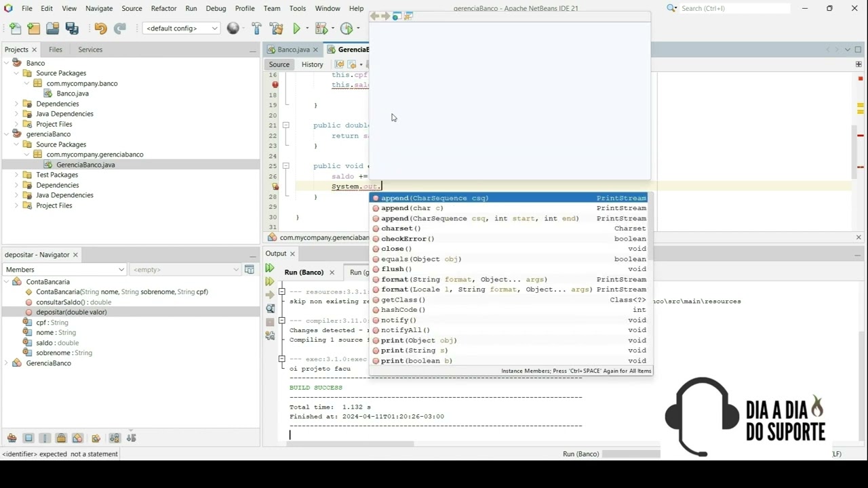868x488 pixels.
Task: Open the default config dropdown
Action: tap(182, 28)
